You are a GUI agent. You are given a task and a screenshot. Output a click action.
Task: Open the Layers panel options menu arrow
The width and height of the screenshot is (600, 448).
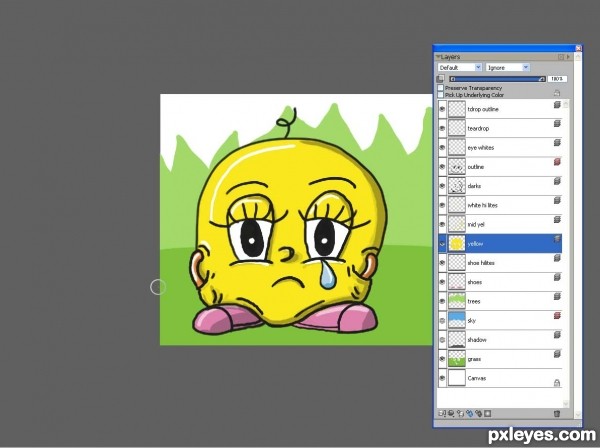[569, 57]
